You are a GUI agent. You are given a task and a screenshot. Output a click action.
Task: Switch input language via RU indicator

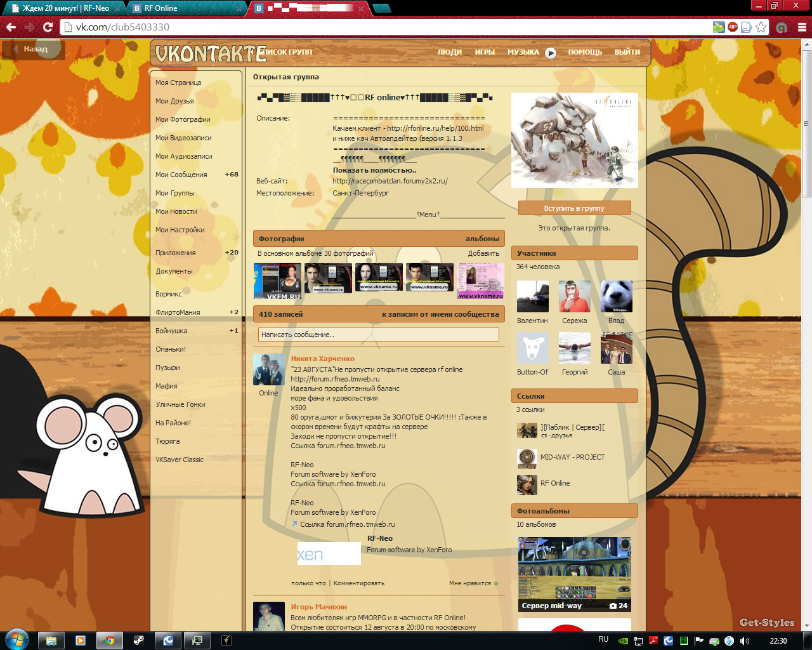[x=603, y=640]
